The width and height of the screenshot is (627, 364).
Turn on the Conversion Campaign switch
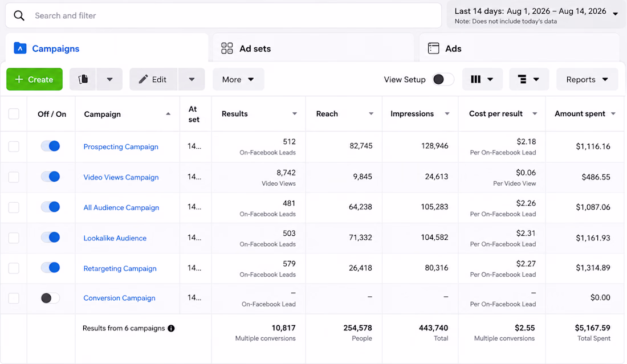pyautogui.click(x=50, y=298)
